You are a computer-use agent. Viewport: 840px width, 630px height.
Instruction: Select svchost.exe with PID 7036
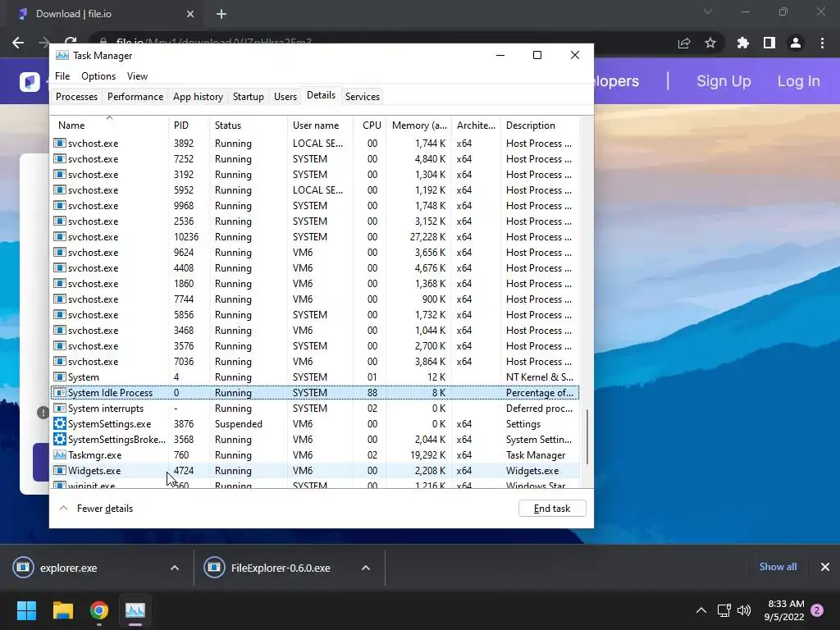(x=315, y=362)
